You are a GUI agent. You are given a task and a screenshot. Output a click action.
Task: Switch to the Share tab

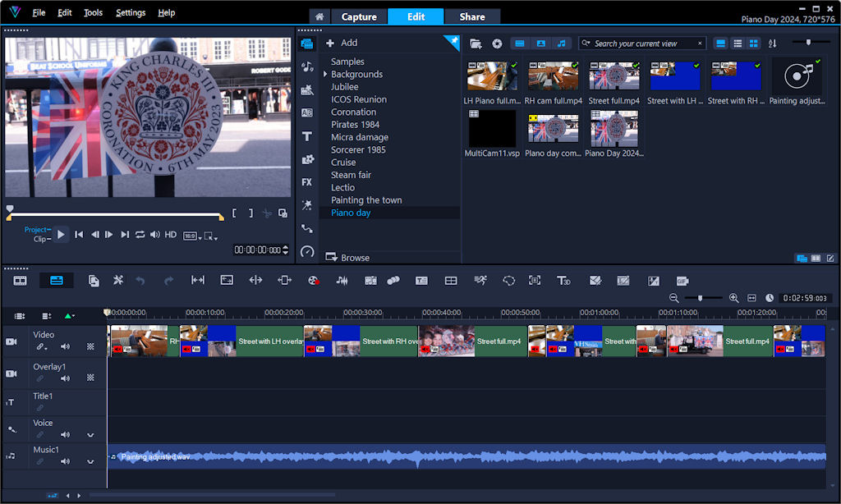472,16
